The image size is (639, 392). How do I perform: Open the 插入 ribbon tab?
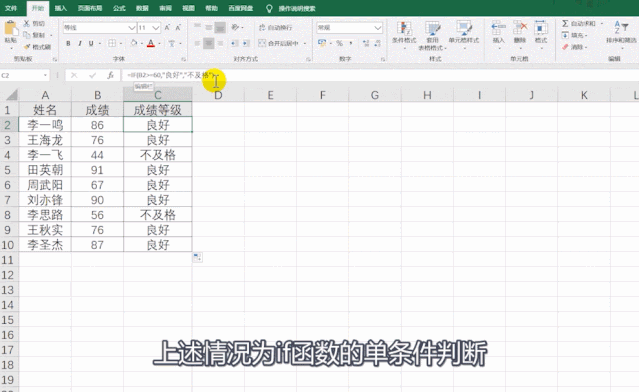[61, 8]
